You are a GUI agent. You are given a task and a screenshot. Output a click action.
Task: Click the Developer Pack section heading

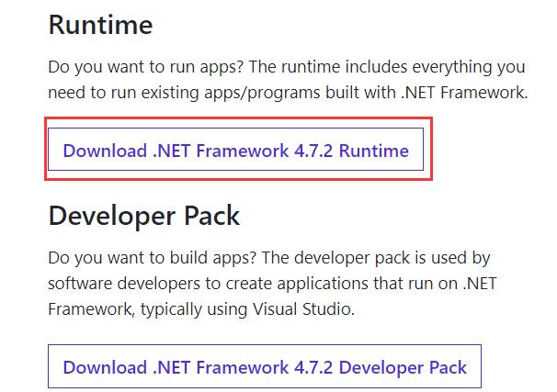click(x=144, y=216)
